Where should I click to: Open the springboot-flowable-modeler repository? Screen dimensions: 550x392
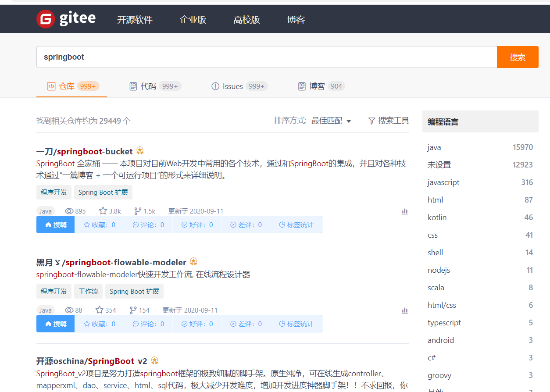coord(111,263)
